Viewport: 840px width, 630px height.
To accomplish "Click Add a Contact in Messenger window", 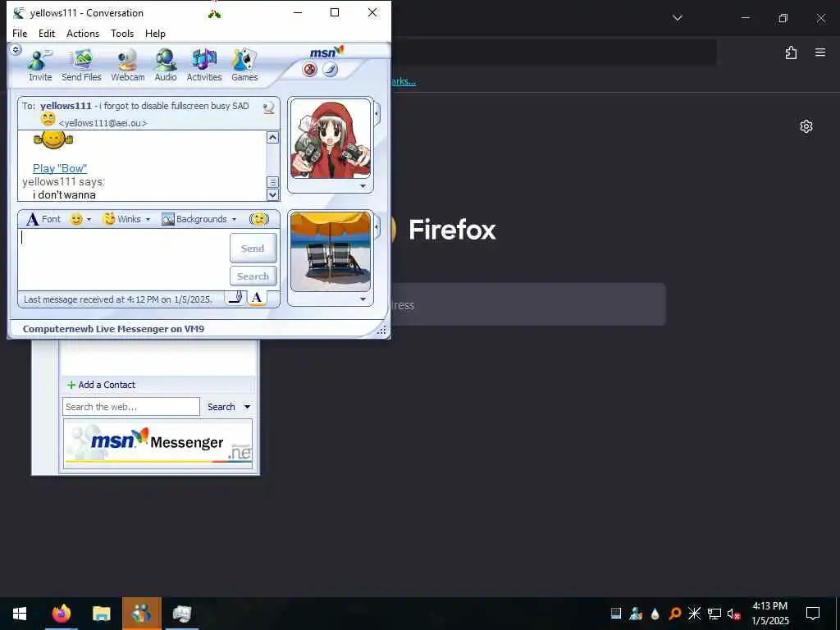I will pyautogui.click(x=101, y=385).
